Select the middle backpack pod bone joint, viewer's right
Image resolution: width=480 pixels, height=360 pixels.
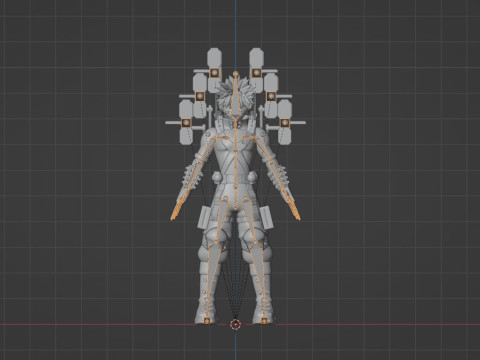pyautogui.click(x=271, y=96)
